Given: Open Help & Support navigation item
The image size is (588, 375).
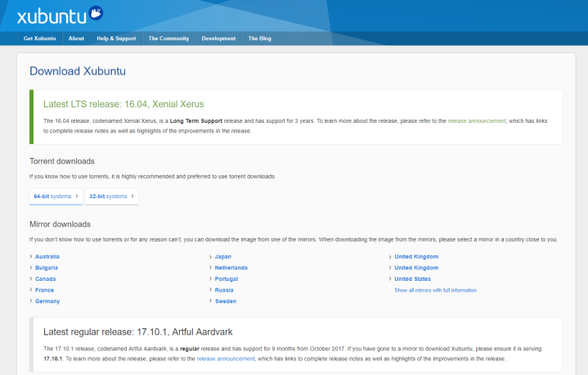Looking at the screenshot, I should [x=116, y=38].
